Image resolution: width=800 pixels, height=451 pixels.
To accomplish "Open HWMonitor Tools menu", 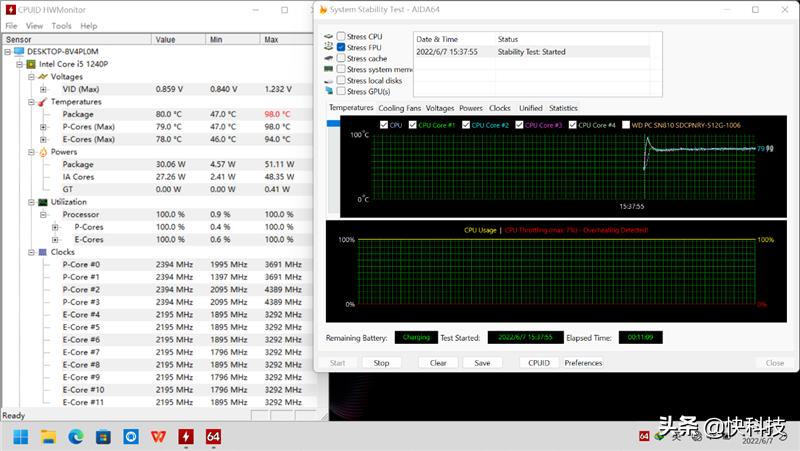I will pyautogui.click(x=61, y=26).
